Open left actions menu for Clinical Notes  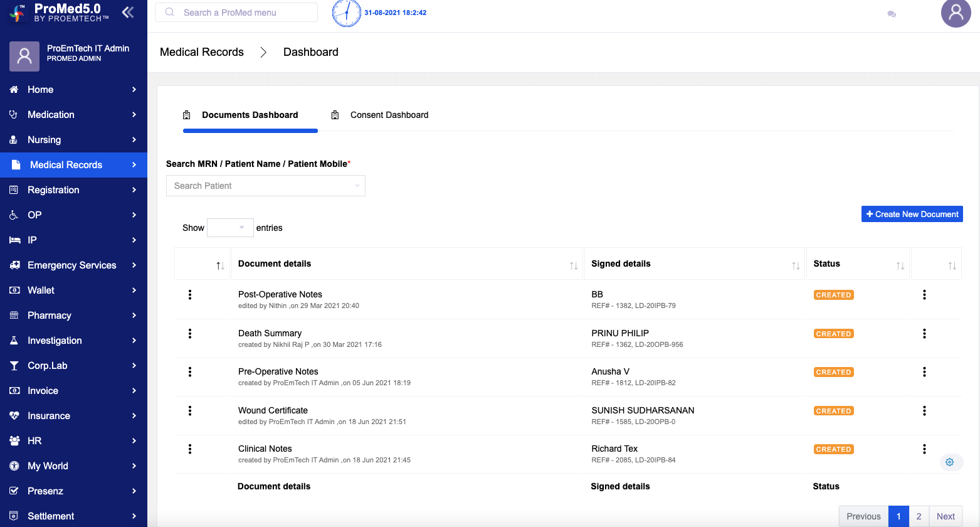[x=190, y=449]
